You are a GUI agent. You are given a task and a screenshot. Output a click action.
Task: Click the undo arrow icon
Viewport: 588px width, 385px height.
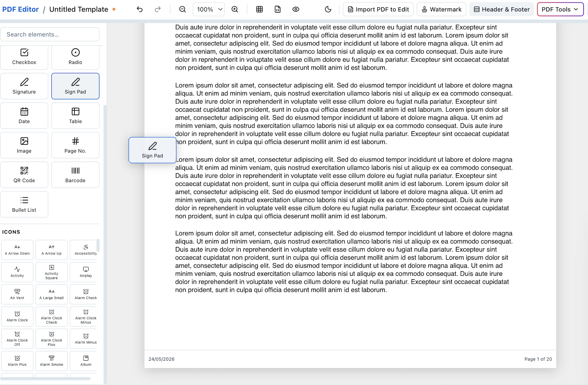point(140,9)
